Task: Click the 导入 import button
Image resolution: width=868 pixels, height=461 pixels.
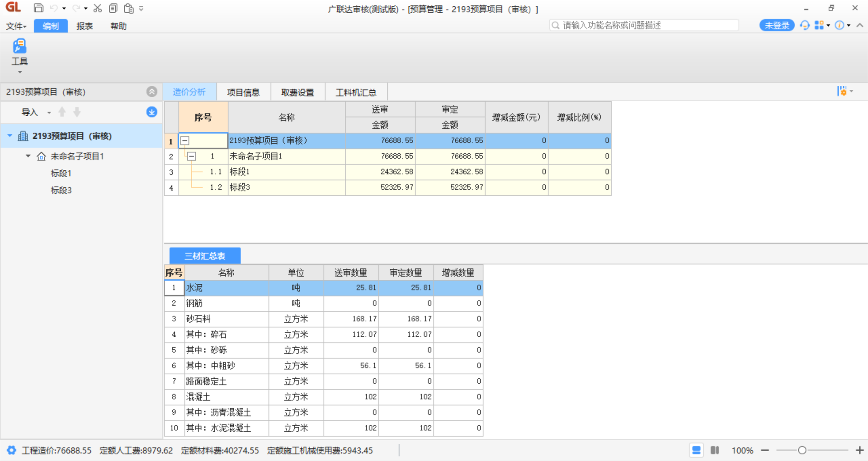Action: 30,112
